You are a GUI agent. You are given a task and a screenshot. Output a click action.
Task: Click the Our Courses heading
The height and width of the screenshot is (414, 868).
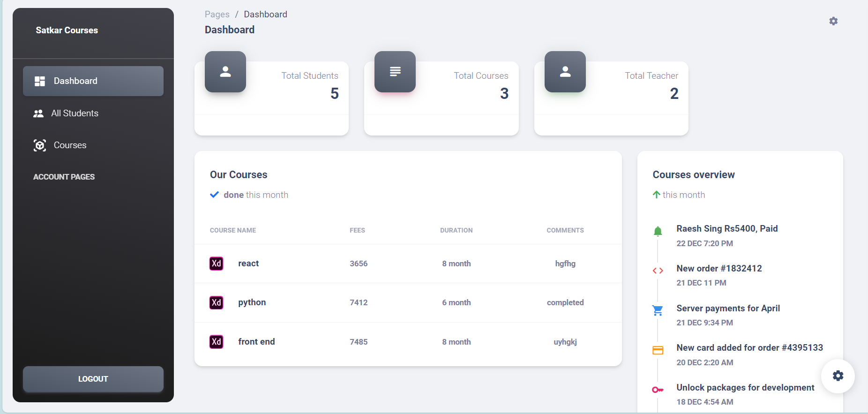239,175
